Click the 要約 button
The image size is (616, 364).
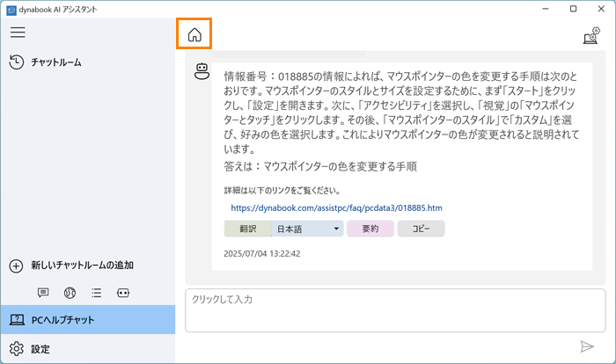[x=370, y=229]
